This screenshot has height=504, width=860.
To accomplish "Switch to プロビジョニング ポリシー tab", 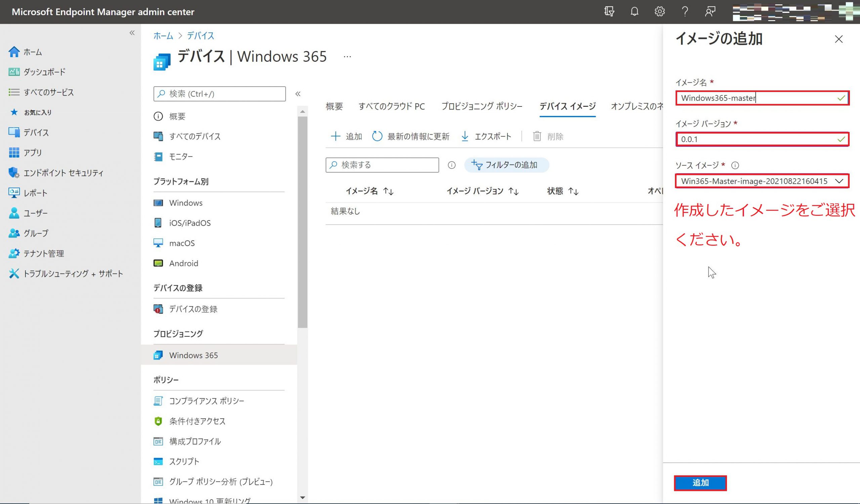I will click(x=481, y=106).
